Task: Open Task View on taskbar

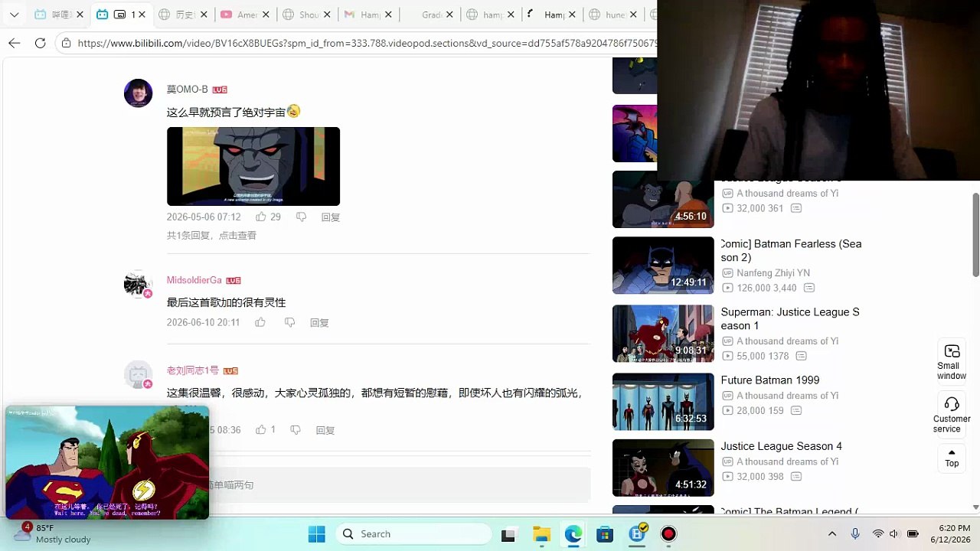Action: [x=508, y=534]
